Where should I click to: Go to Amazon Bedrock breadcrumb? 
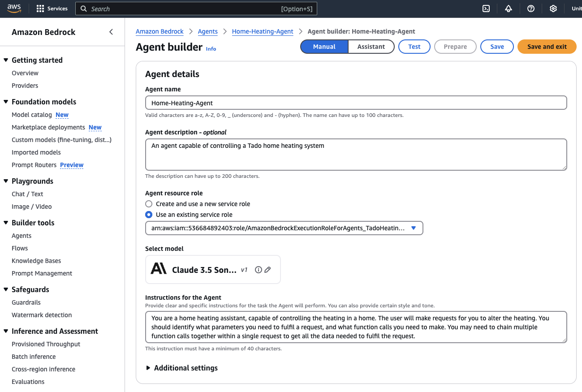(x=160, y=31)
